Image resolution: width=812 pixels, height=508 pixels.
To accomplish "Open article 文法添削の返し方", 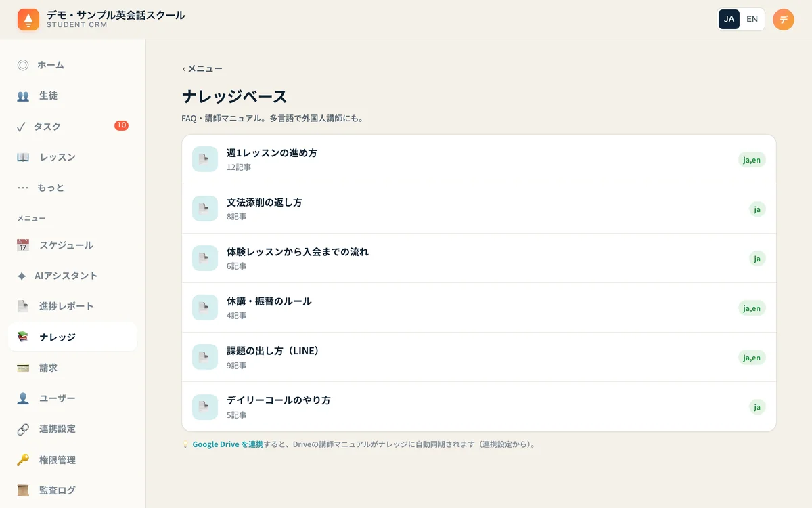I will [x=479, y=209].
